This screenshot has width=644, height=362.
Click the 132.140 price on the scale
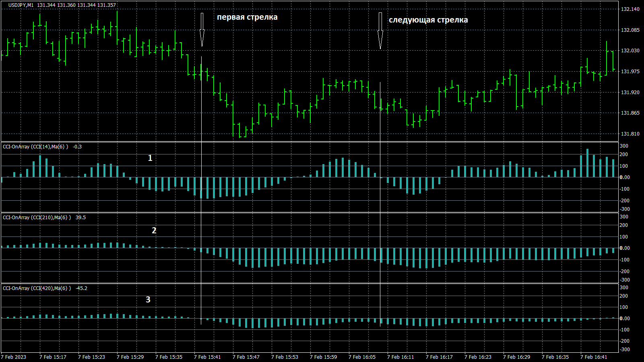click(630, 9)
